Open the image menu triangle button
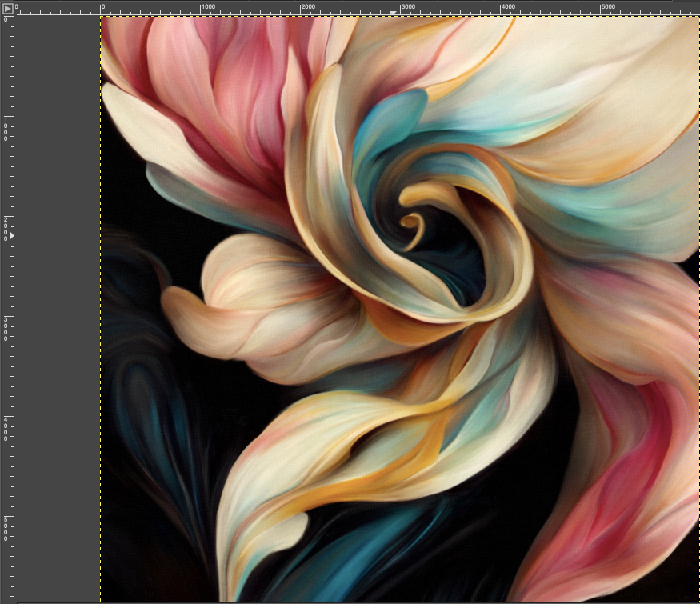The height and width of the screenshot is (604, 700). pos(7,8)
